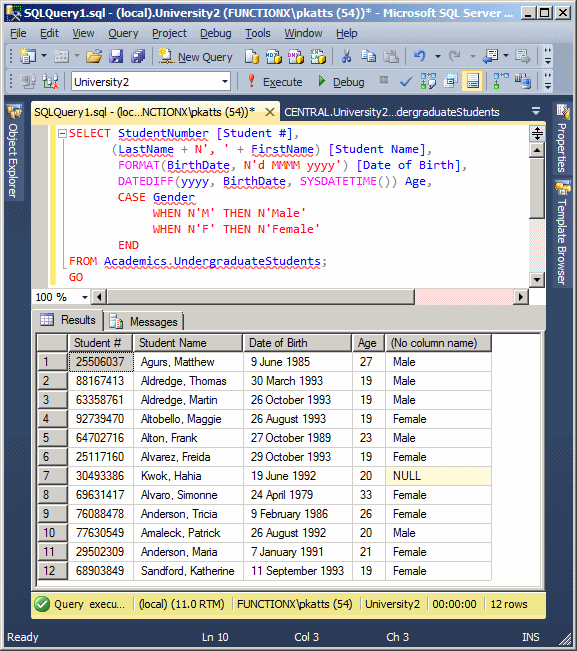Click the New Query button

coord(196,57)
